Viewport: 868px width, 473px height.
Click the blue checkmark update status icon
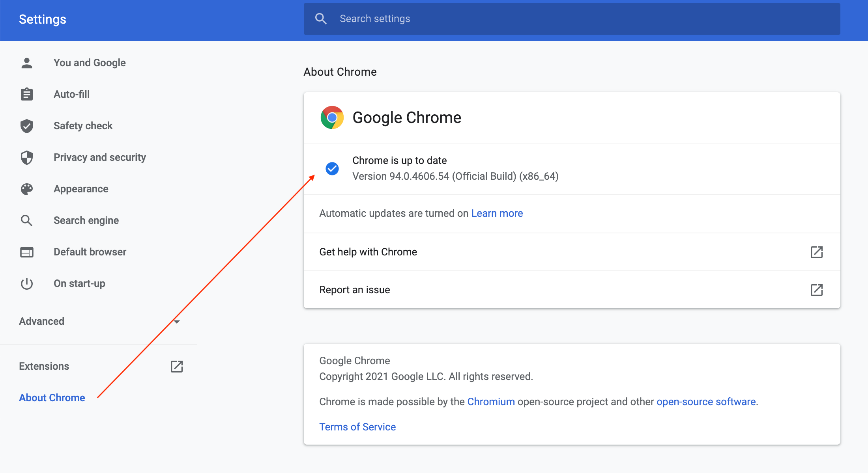332,169
